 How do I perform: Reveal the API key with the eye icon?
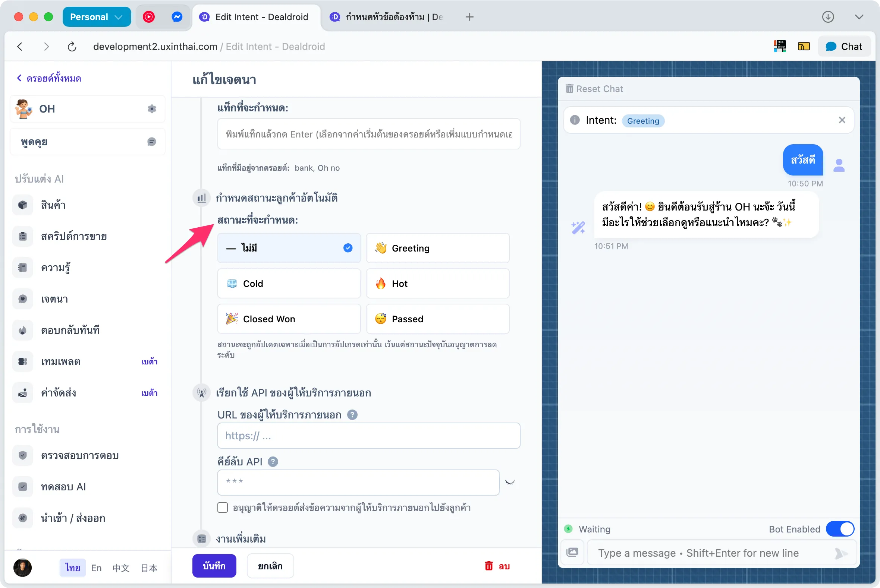coord(510,483)
